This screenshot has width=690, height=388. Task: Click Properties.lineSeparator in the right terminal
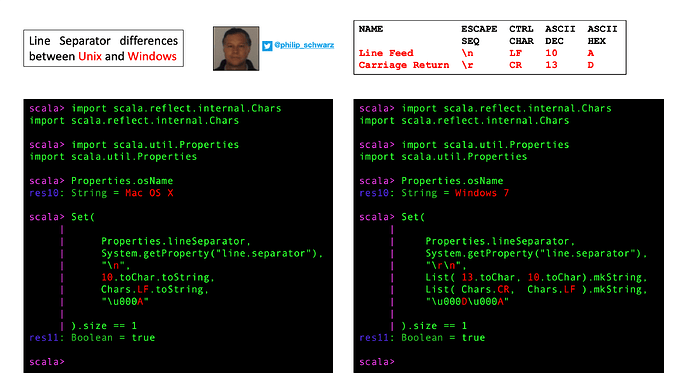point(500,241)
